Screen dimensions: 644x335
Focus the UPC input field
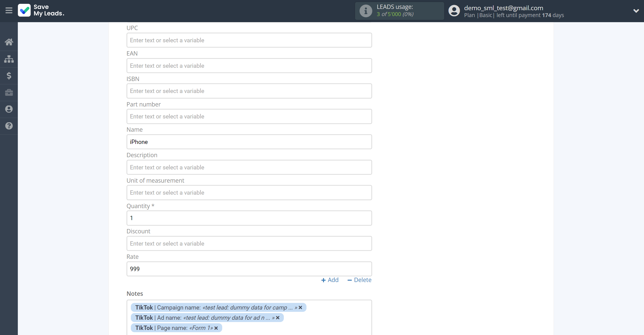pyautogui.click(x=249, y=40)
